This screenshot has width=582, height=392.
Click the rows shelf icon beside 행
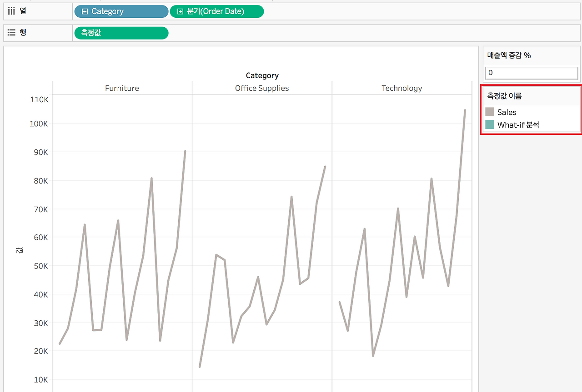click(x=12, y=33)
